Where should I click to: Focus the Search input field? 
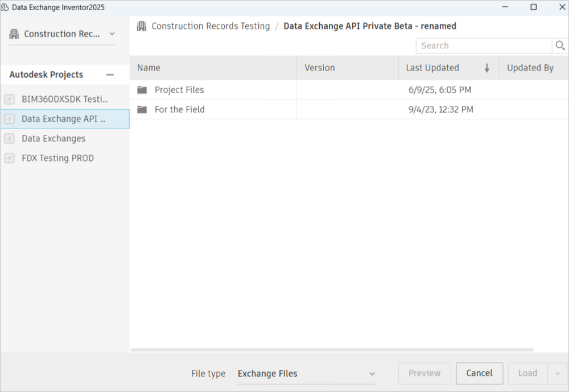coord(484,46)
